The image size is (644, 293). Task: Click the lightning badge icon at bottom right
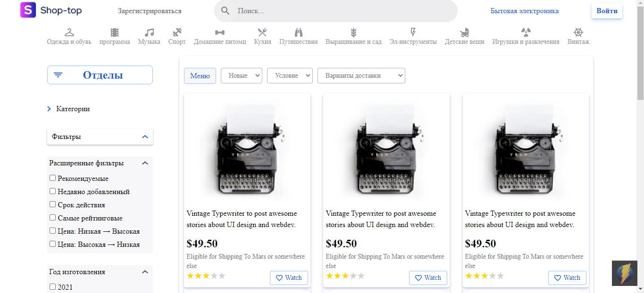(x=625, y=273)
